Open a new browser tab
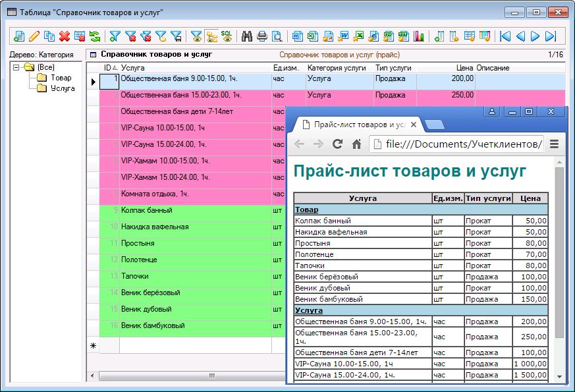Viewport: 575px width, 392px height. [435, 125]
